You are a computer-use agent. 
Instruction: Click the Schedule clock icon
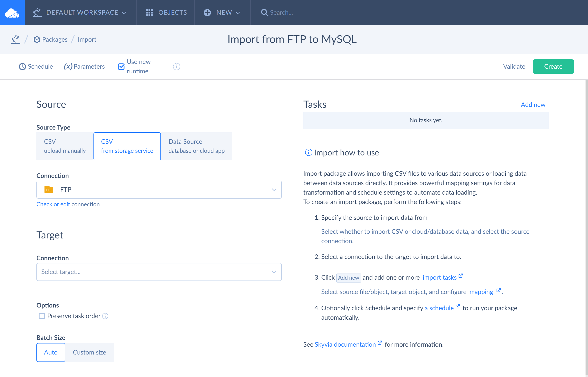click(22, 67)
